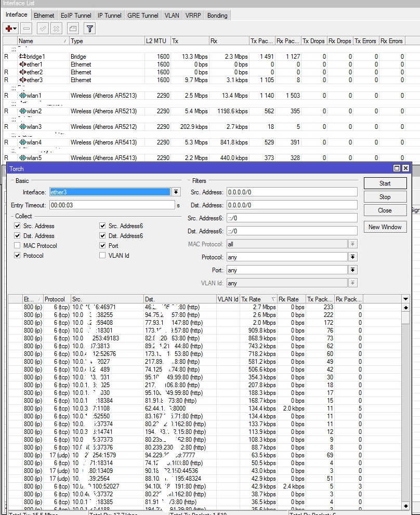The height and width of the screenshot is (515, 420).
Task: Toggle Dst. Address collect checkbox
Action: (x=18, y=235)
